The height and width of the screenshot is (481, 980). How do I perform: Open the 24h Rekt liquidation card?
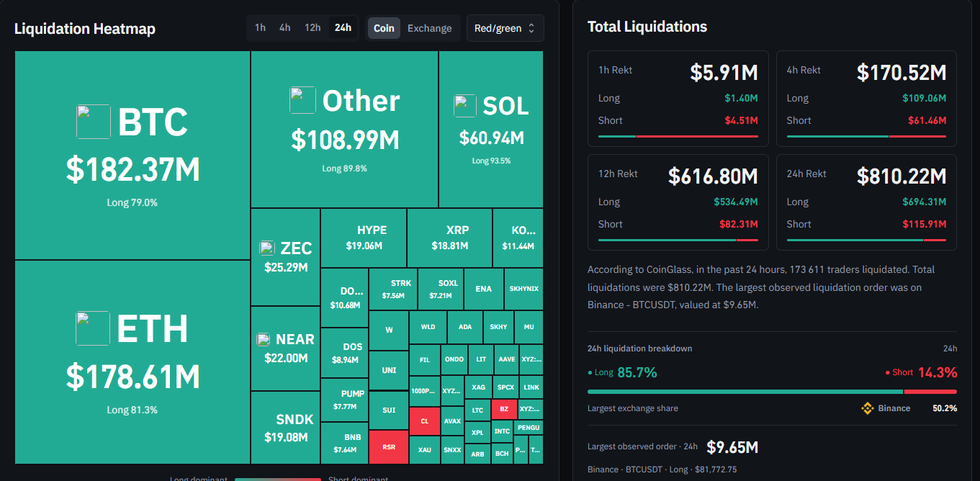tap(866, 202)
